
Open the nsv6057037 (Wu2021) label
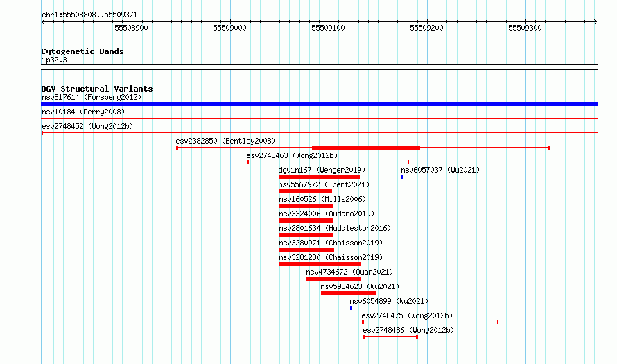point(440,170)
